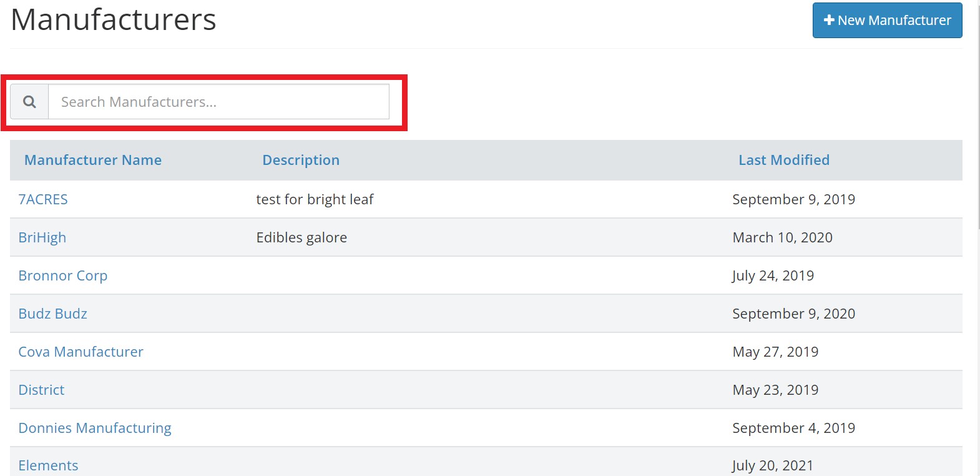Click the September 4, 2019 date
This screenshot has width=980, height=476.
click(793, 428)
